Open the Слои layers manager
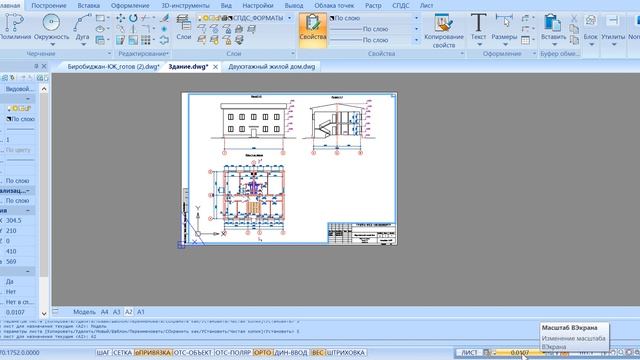 (x=184, y=27)
